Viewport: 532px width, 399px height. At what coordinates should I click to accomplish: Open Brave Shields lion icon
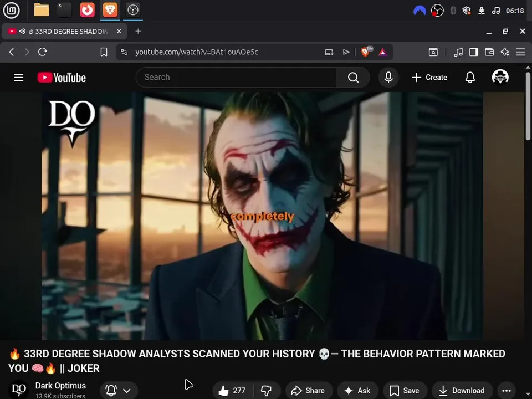click(x=366, y=52)
